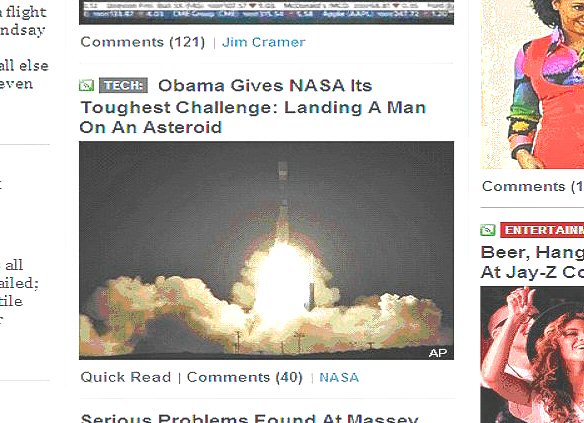Click the concert crowd photo
This screenshot has width=584, height=423.
532,354
